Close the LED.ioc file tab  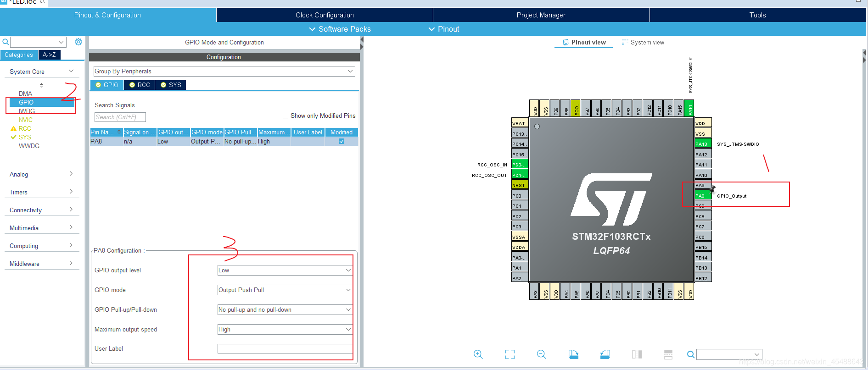pos(42,2)
